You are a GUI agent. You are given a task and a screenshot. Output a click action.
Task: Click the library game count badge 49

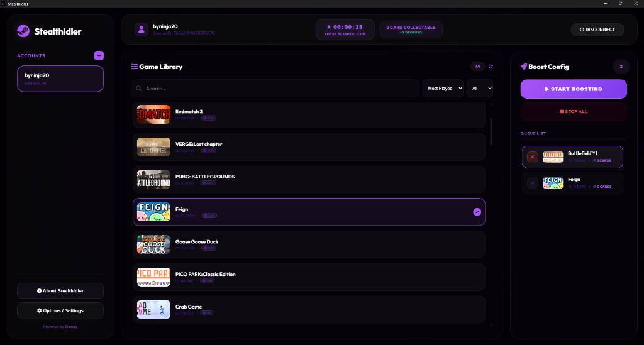(x=478, y=67)
